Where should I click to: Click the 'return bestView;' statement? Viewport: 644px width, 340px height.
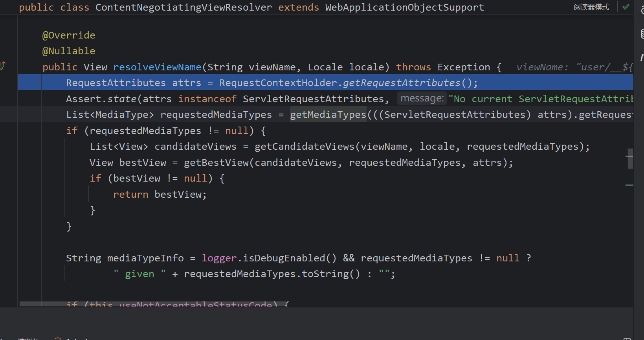pyautogui.click(x=160, y=195)
